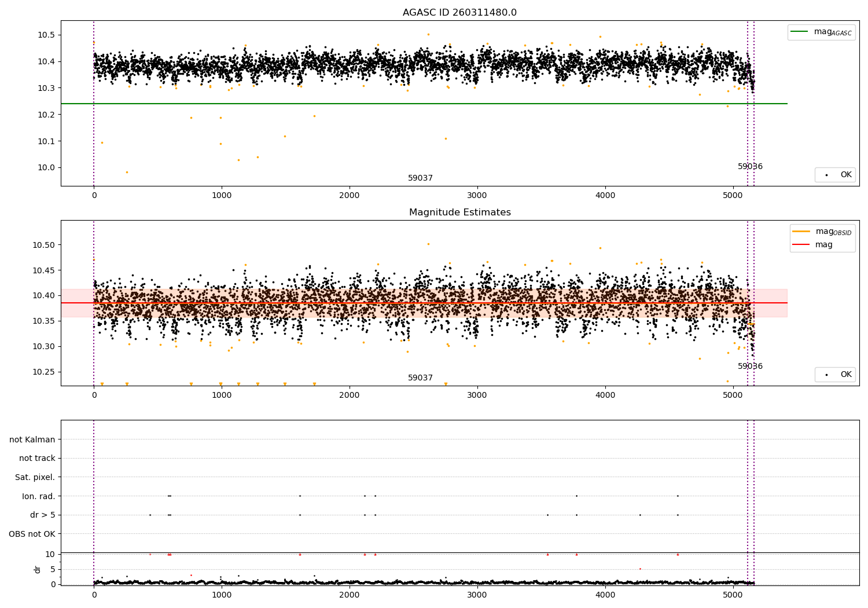The width and height of the screenshot is (868, 608).
Task: Click the 'Ion. rad.' row label
Action: (39, 496)
